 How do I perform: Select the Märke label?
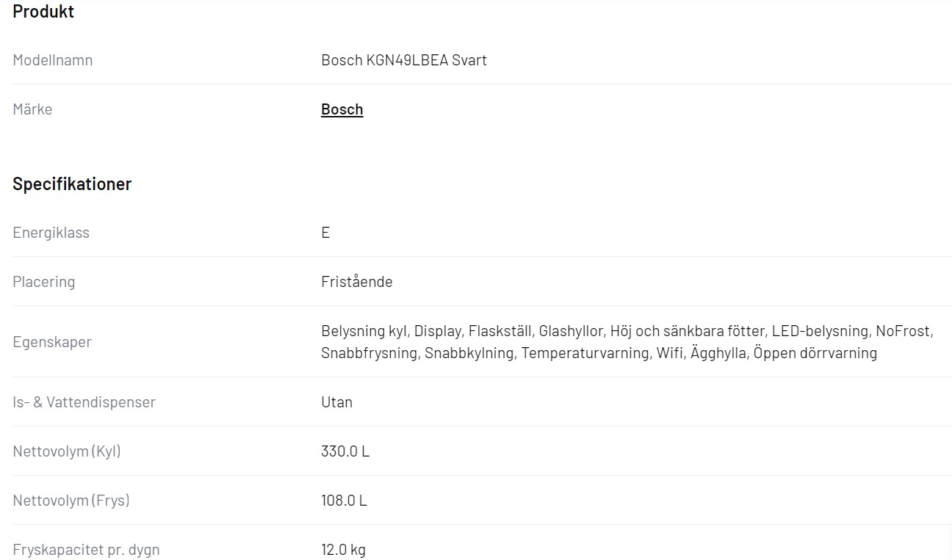pos(32,109)
